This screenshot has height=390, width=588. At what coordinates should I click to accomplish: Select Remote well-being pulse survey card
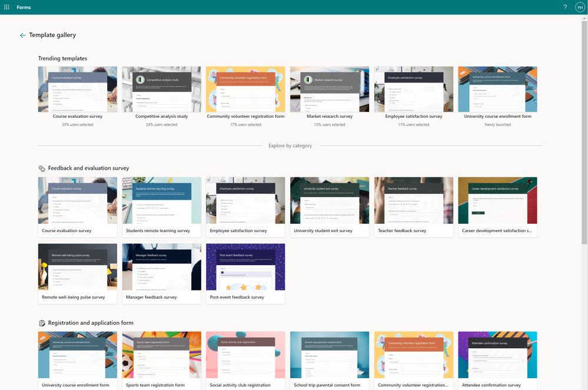78,273
